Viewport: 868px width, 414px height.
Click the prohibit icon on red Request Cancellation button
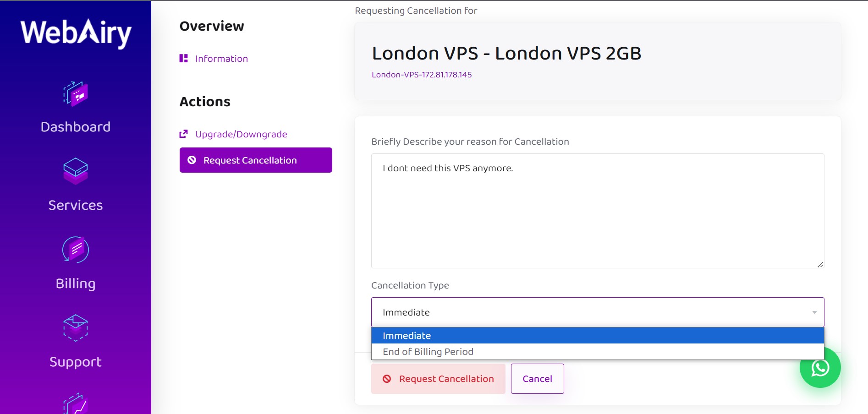pyautogui.click(x=387, y=379)
